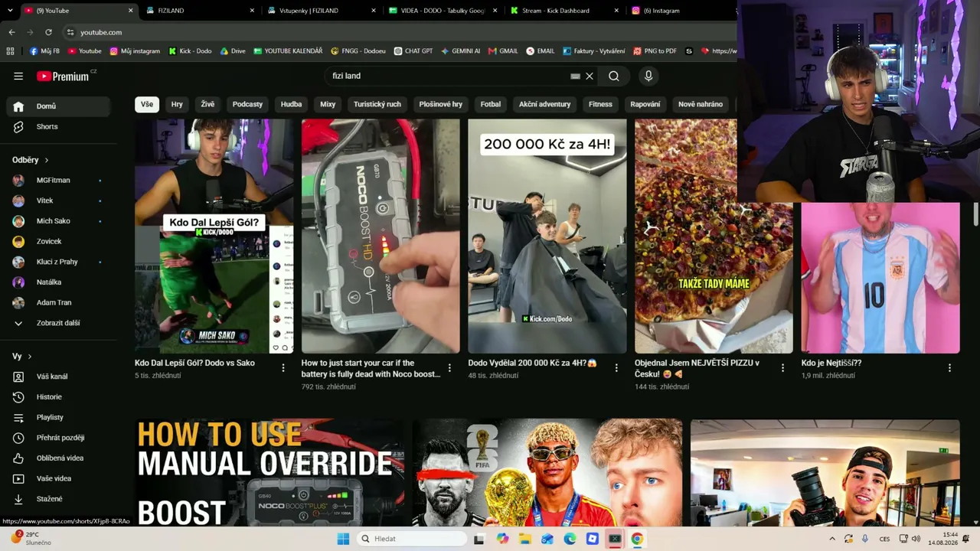Reload the YouTube page
980x551 pixels.
(x=48, y=32)
